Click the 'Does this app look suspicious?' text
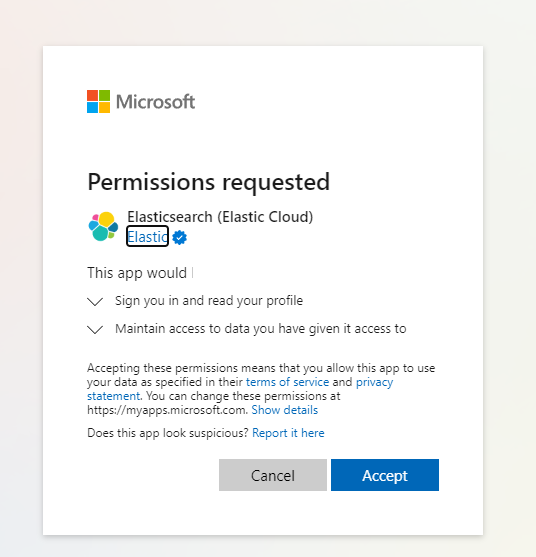536x557 pixels. (x=168, y=433)
